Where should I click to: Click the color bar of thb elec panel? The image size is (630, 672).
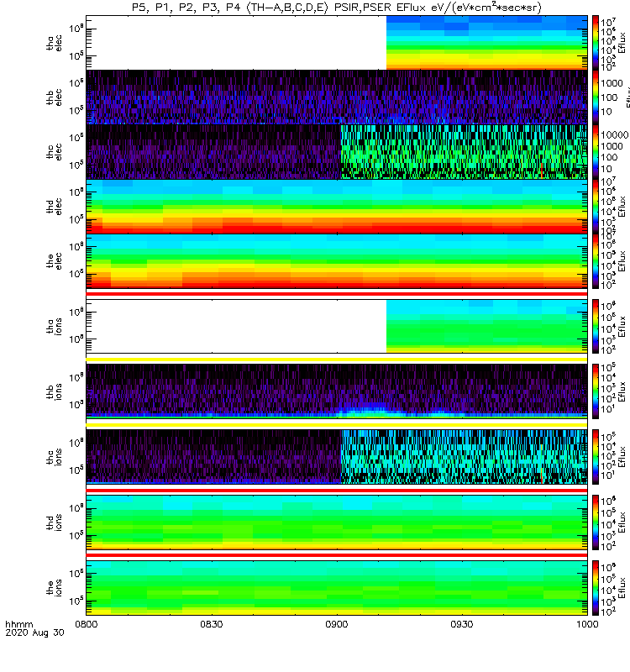click(x=596, y=97)
